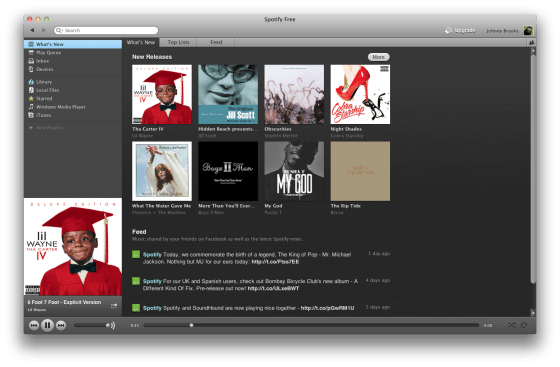Open the Johnny Brooke profile avatar

tap(528, 30)
